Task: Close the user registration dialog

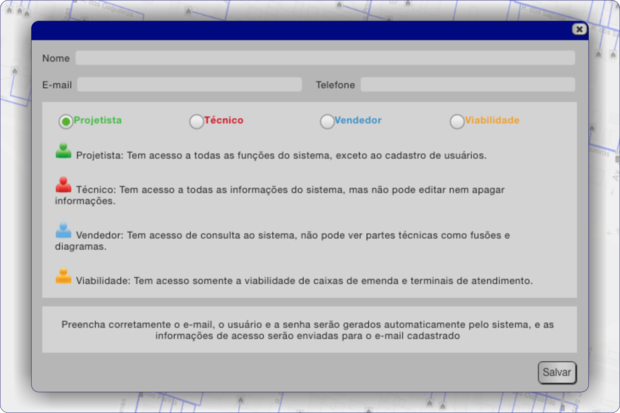Action: pyautogui.click(x=579, y=30)
